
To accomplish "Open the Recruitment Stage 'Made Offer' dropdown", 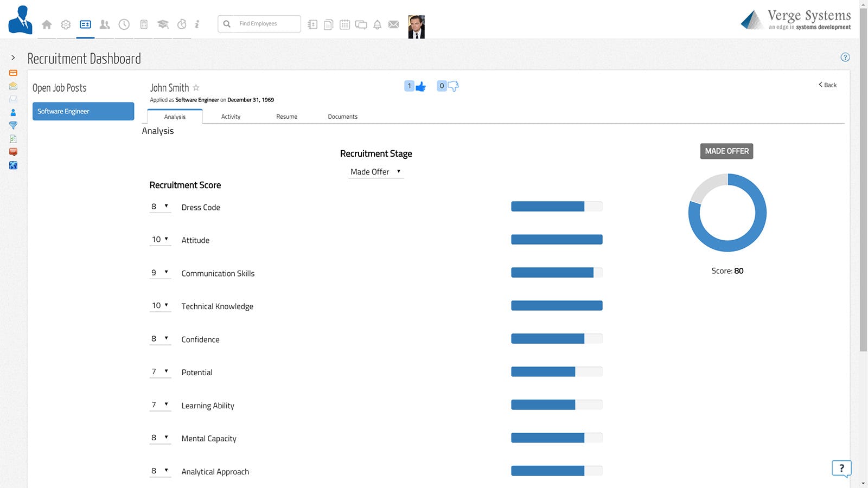I will (x=376, y=172).
